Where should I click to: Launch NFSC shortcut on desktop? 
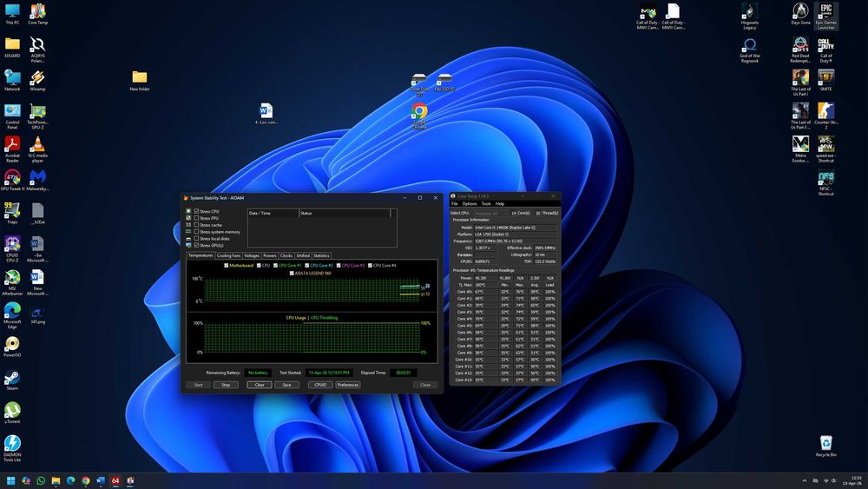pos(826,183)
